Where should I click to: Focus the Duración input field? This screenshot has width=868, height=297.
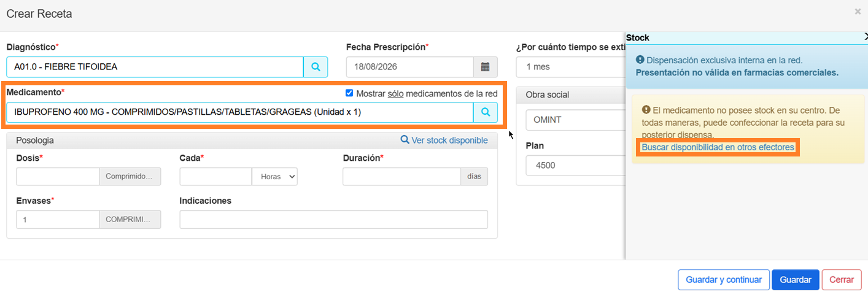pyautogui.click(x=402, y=177)
